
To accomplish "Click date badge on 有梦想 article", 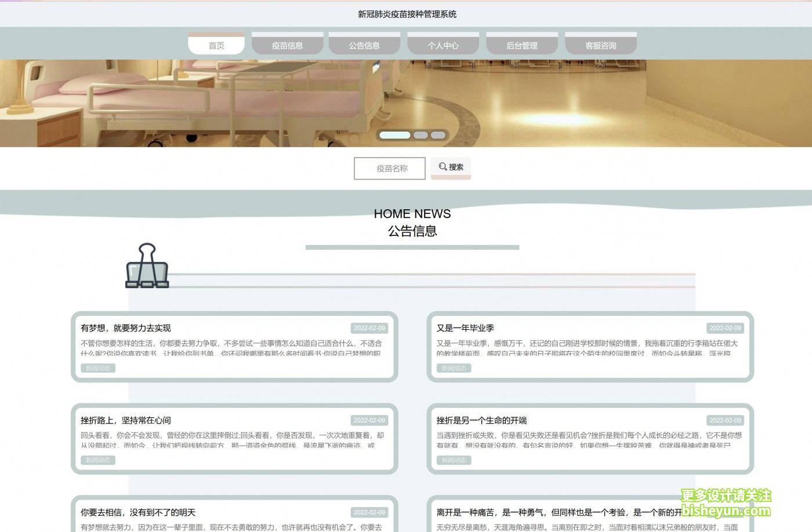I will [x=369, y=328].
